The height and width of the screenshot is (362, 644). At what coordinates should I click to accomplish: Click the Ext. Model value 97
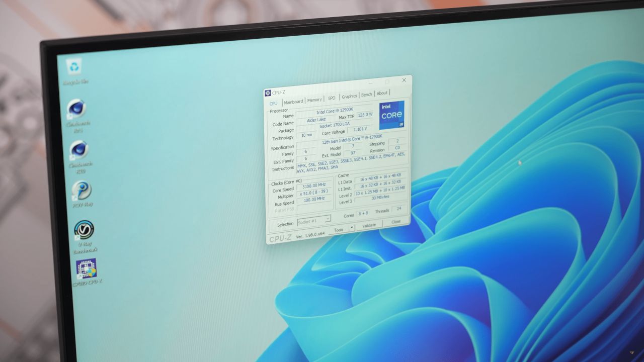pyautogui.click(x=353, y=153)
